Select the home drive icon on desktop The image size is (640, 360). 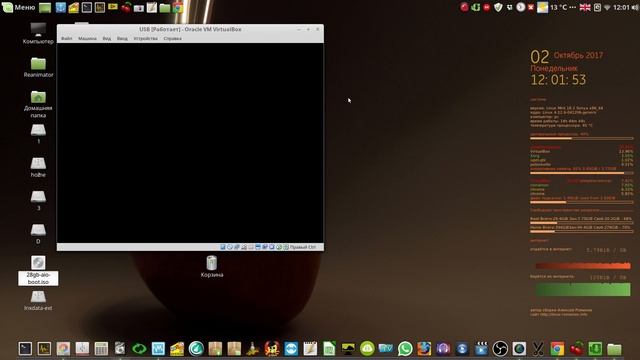pyautogui.click(x=38, y=167)
